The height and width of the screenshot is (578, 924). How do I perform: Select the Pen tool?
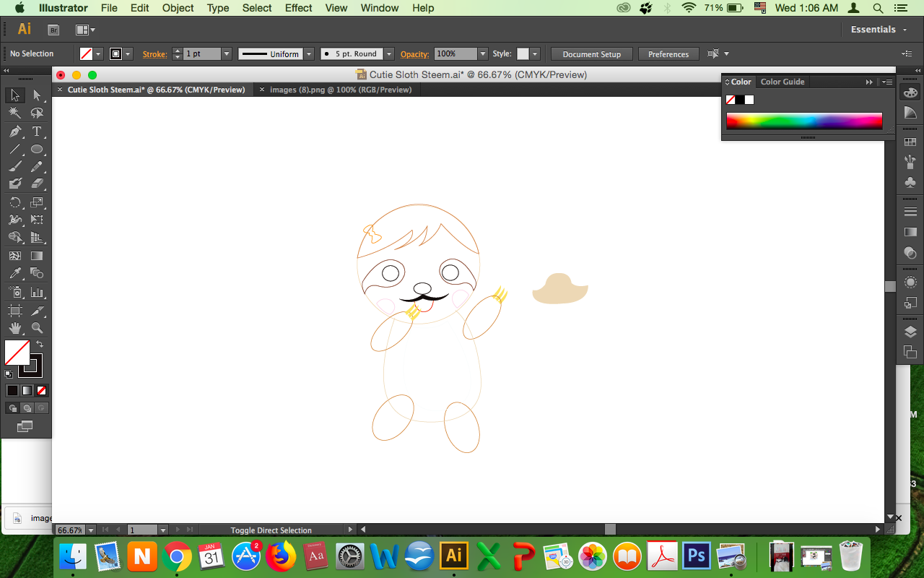click(x=15, y=131)
